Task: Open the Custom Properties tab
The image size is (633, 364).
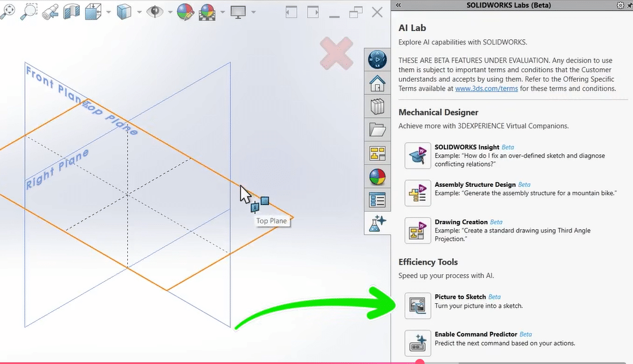Action: [x=377, y=200]
